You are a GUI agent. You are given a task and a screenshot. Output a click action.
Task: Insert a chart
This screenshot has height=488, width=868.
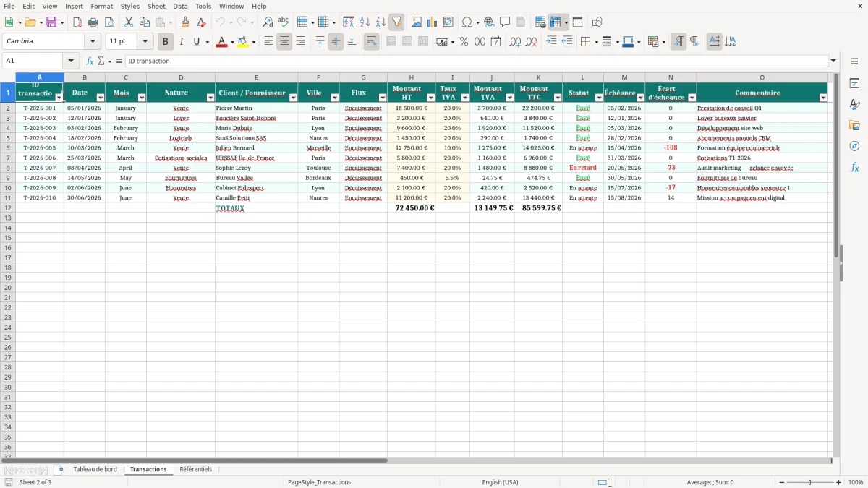point(433,22)
